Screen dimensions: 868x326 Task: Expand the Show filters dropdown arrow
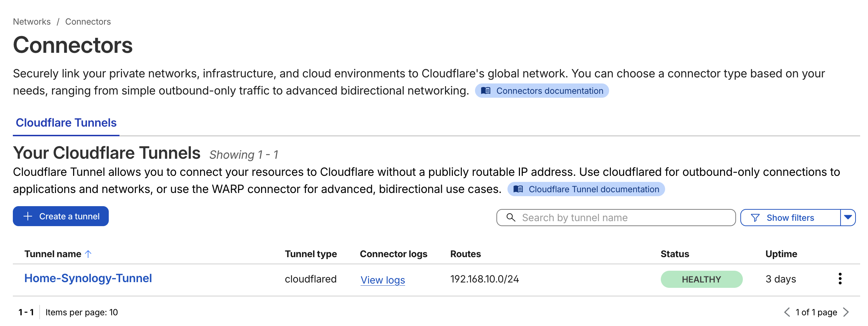tap(848, 218)
